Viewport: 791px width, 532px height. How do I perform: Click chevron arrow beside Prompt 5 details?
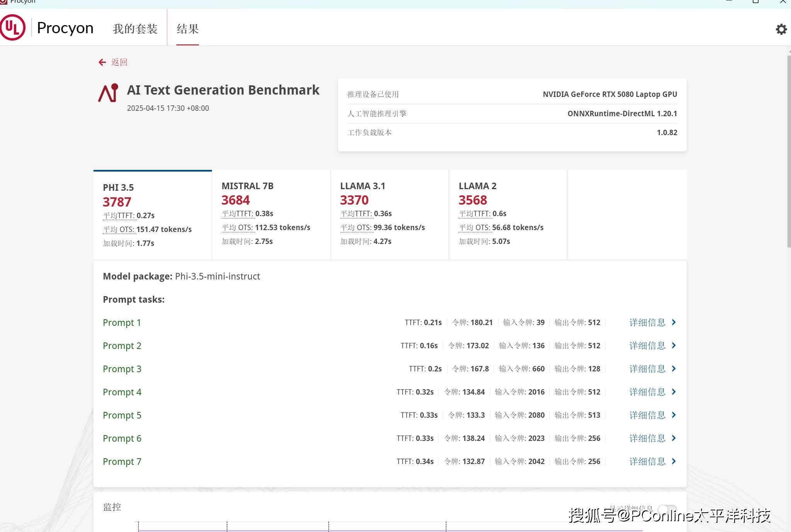[x=674, y=415]
